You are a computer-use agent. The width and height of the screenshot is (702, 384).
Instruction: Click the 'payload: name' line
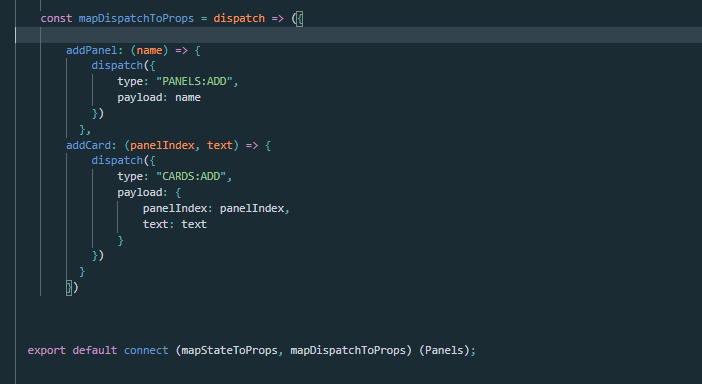[159, 98]
